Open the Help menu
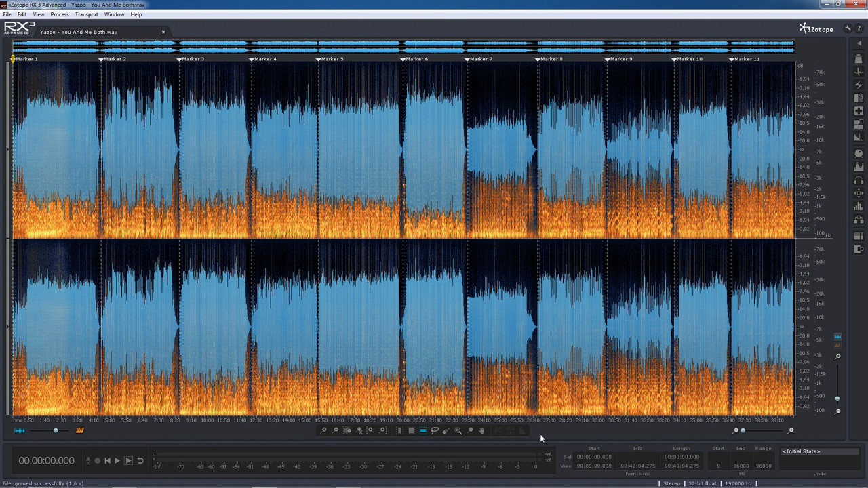This screenshot has width=868, height=488. point(136,14)
